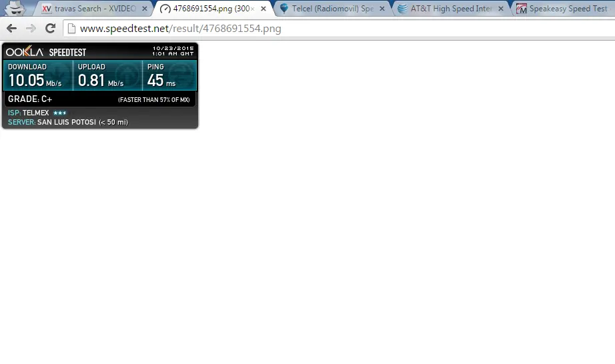Click the OOKLA SPEEDTEST logo
The image size is (615, 364).
[46, 52]
